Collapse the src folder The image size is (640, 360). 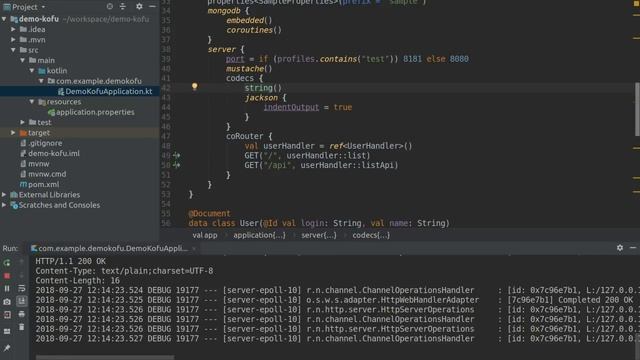(x=13, y=50)
